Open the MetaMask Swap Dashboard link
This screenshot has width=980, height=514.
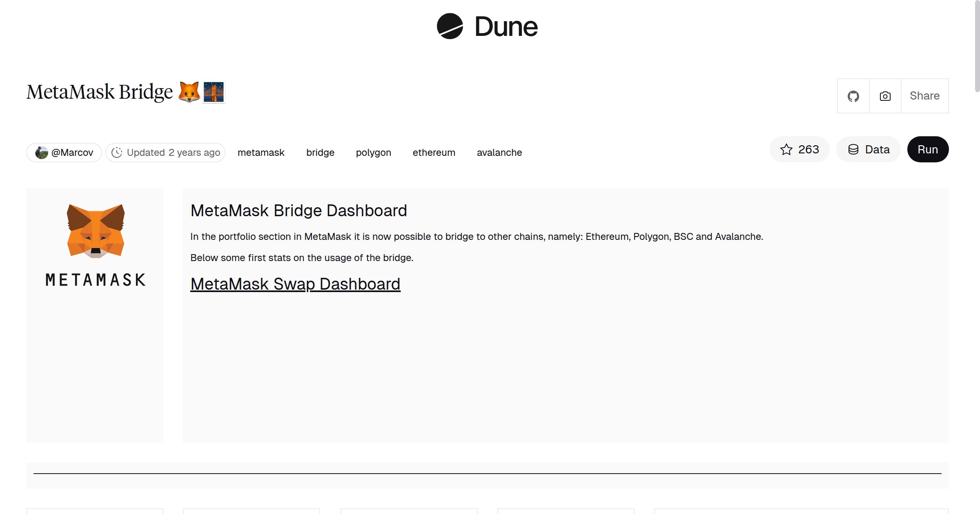point(295,284)
